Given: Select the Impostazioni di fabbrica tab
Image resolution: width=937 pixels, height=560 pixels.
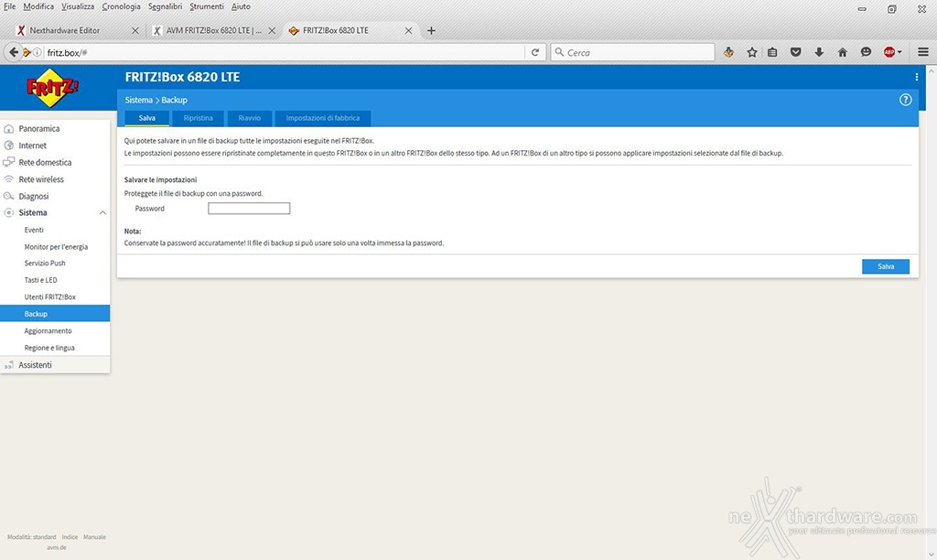Looking at the screenshot, I should click(x=323, y=118).
